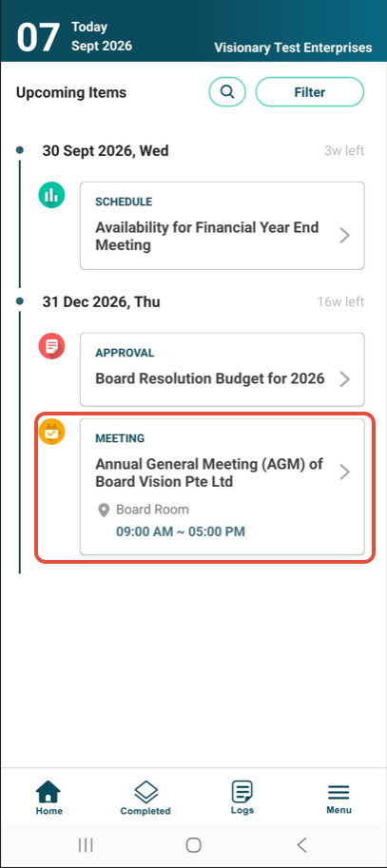Tap the green Schedule chart icon
387x868 pixels.
click(x=51, y=195)
